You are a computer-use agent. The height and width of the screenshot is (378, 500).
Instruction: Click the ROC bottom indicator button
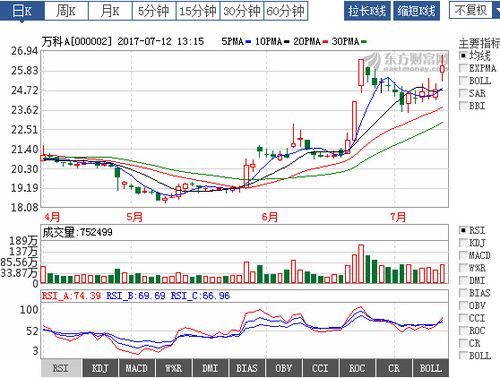pos(357,368)
